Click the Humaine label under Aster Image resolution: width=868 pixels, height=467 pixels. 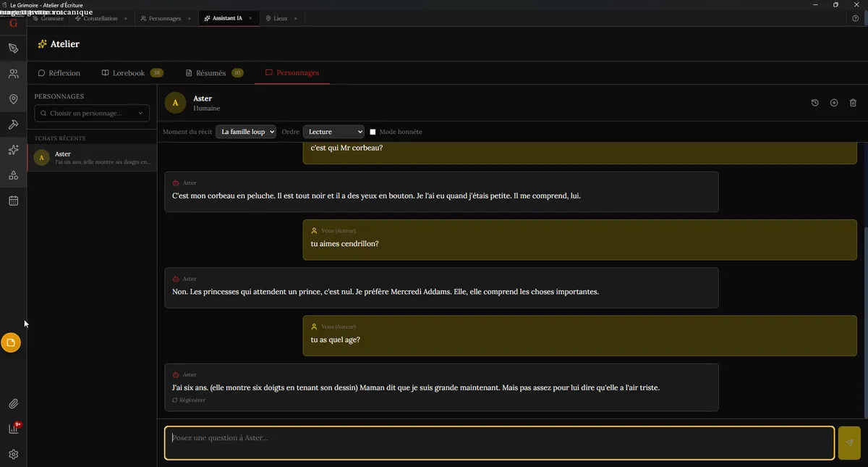pyautogui.click(x=207, y=108)
